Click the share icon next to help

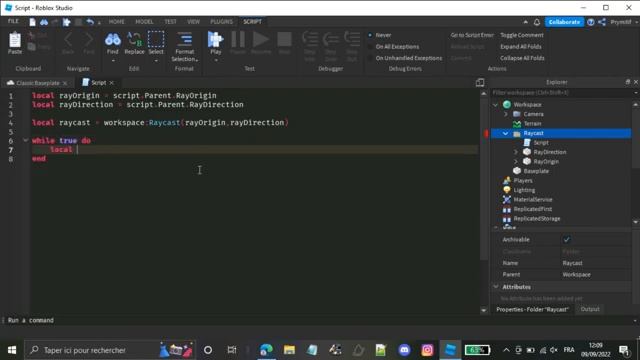(602, 22)
